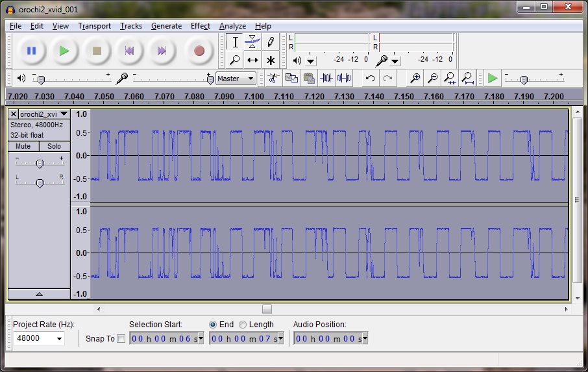Skip to start of the project

(129, 51)
